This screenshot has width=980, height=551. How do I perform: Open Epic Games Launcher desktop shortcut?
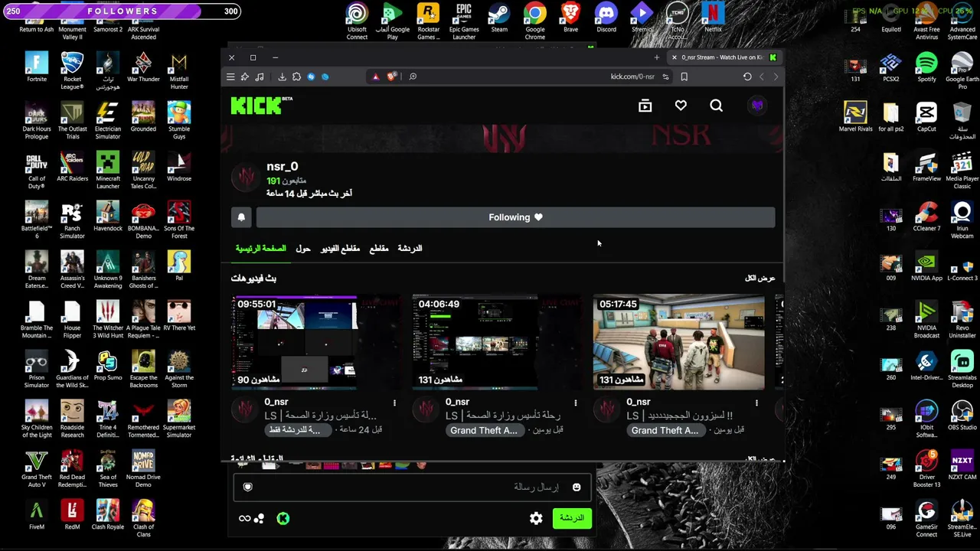click(464, 21)
